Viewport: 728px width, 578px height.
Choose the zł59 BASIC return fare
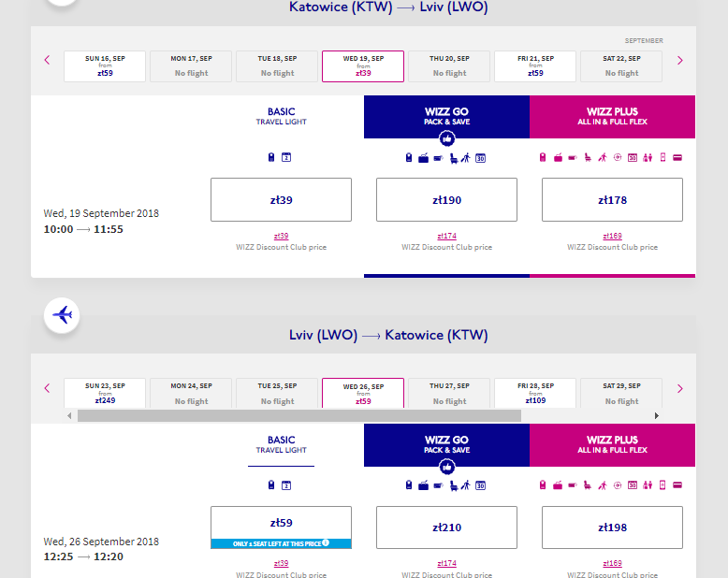pos(281,523)
